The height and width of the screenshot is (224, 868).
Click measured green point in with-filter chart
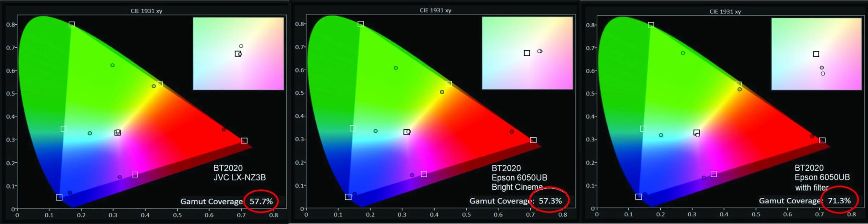click(x=683, y=53)
